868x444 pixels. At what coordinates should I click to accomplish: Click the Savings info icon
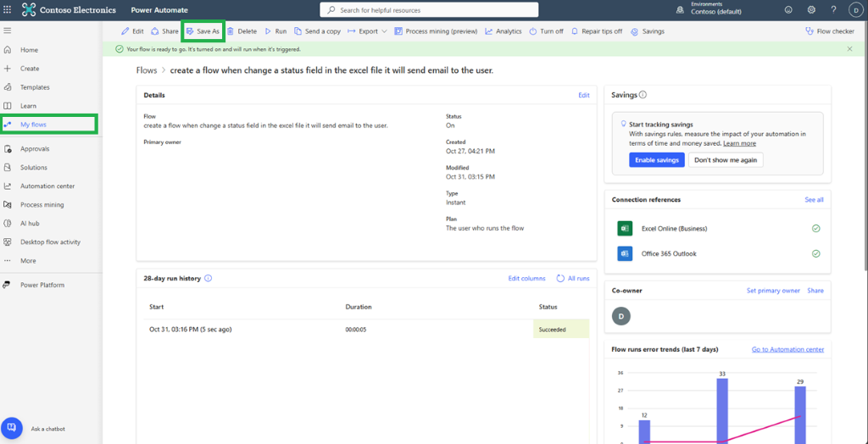pos(643,95)
